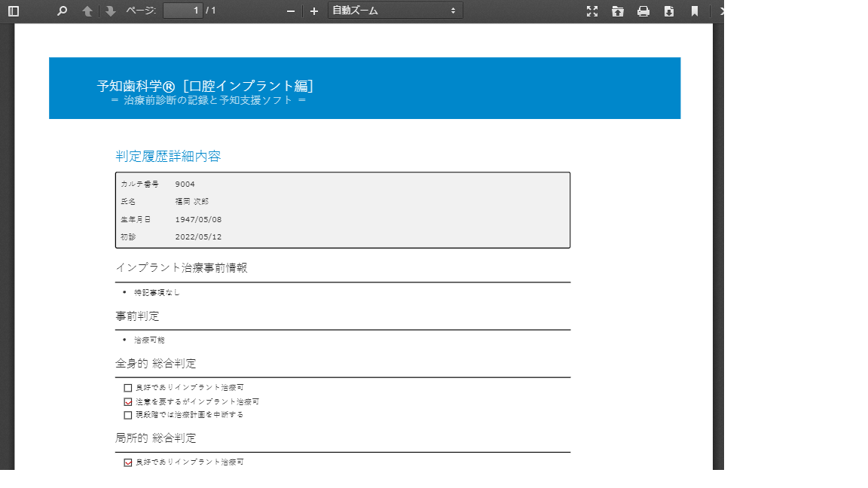Print the document
The height and width of the screenshot is (488, 868).
click(643, 11)
